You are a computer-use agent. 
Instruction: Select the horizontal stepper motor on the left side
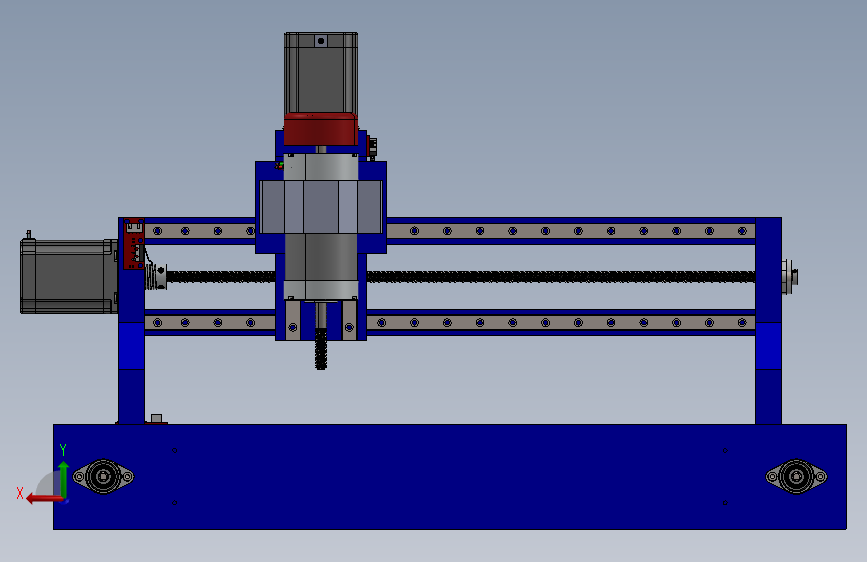click(x=69, y=276)
